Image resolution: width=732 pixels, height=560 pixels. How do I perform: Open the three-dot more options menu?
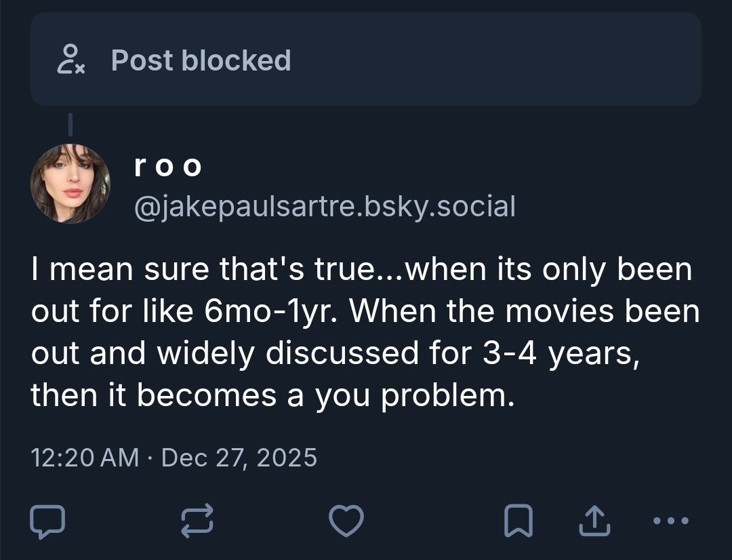[x=672, y=521]
